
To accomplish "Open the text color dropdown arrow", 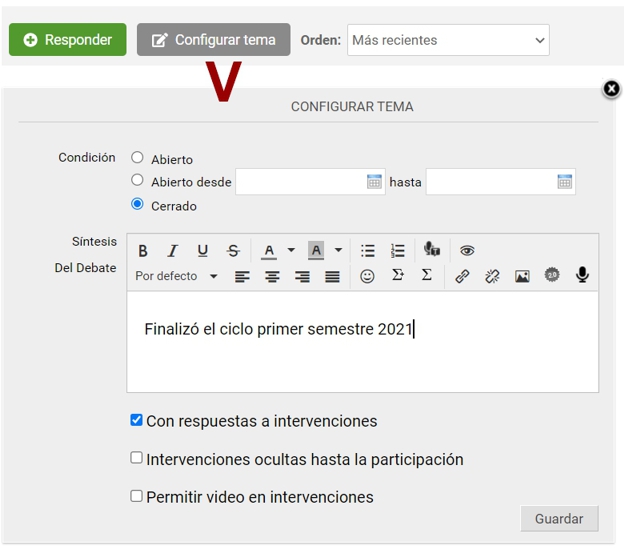I will pos(291,251).
